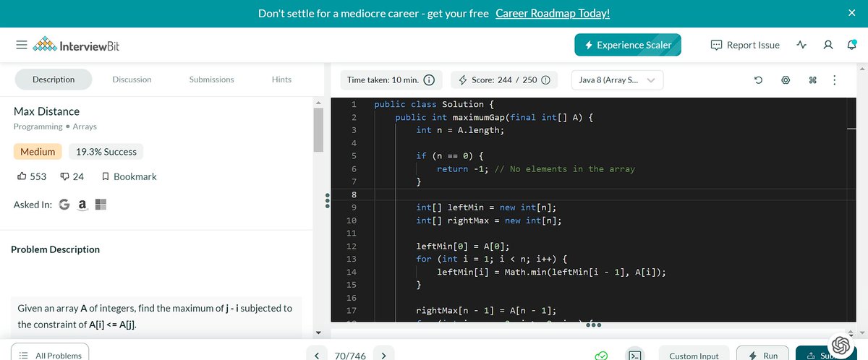Open the keyboard shortcuts icon

tap(812, 80)
